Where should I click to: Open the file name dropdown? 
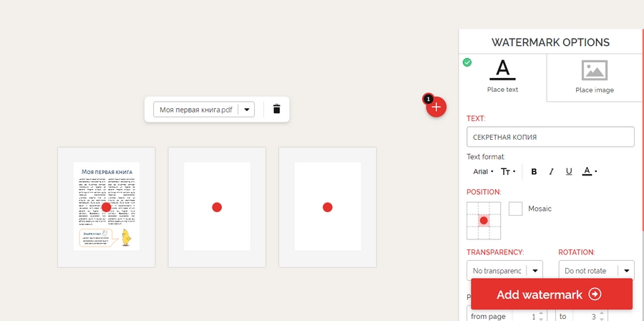tap(247, 110)
